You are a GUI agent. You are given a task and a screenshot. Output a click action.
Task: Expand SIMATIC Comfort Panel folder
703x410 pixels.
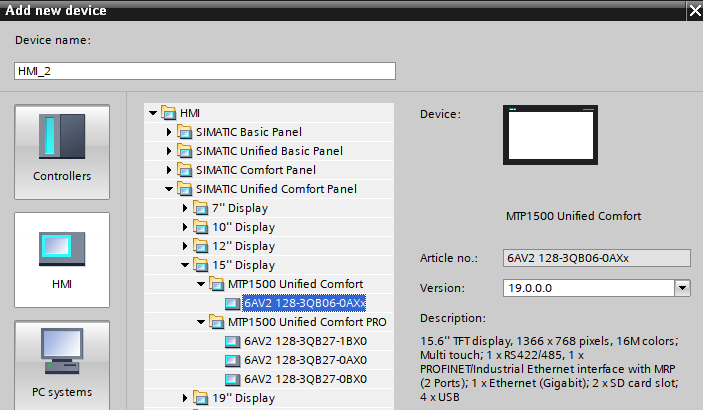(169, 170)
